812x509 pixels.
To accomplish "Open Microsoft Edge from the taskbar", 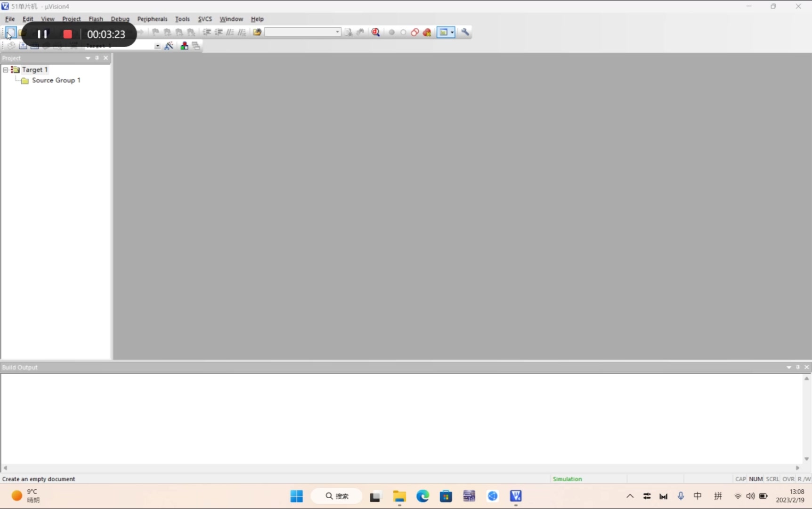I will click(422, 496).
